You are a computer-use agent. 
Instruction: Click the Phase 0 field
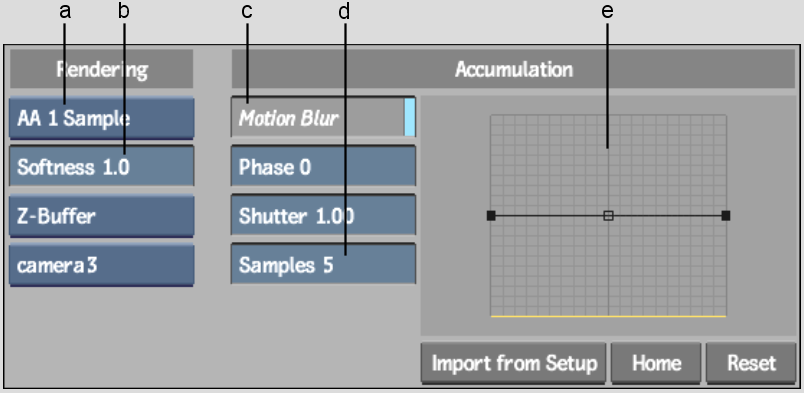point(323,167)
